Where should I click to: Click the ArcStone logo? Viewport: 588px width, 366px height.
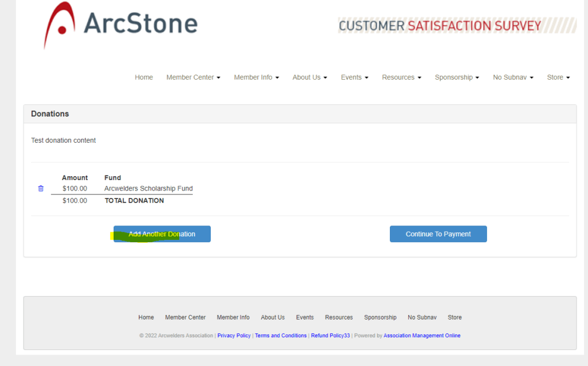[121, 25]
